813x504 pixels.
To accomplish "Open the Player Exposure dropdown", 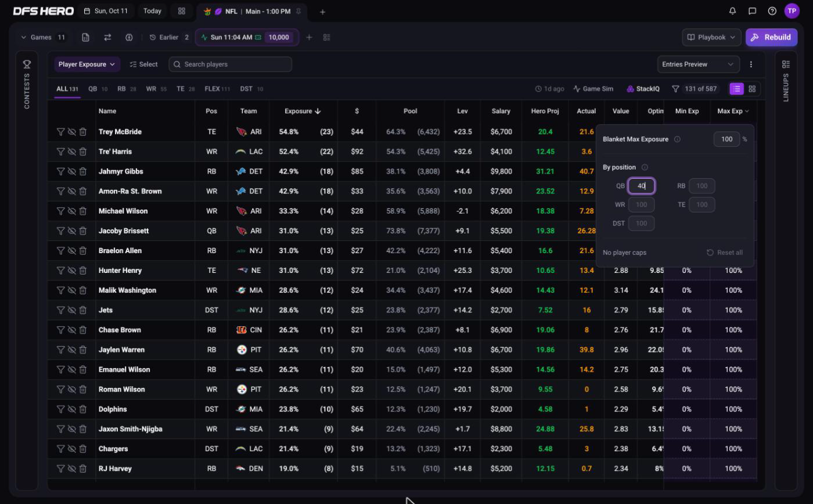I will (x=87, y=64).
